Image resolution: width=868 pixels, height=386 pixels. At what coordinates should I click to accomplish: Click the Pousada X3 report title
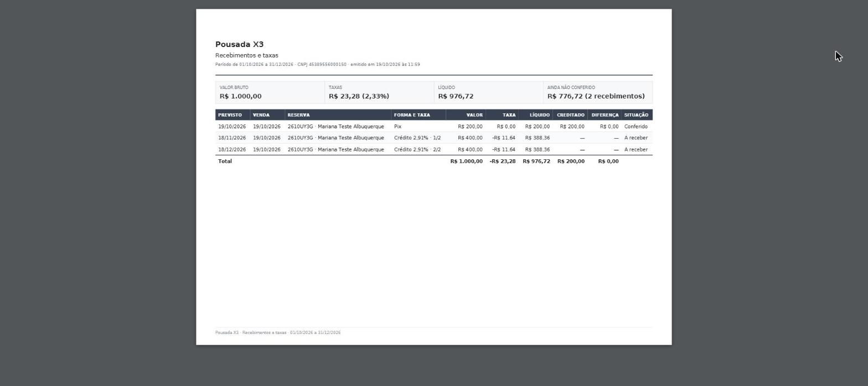239,44
